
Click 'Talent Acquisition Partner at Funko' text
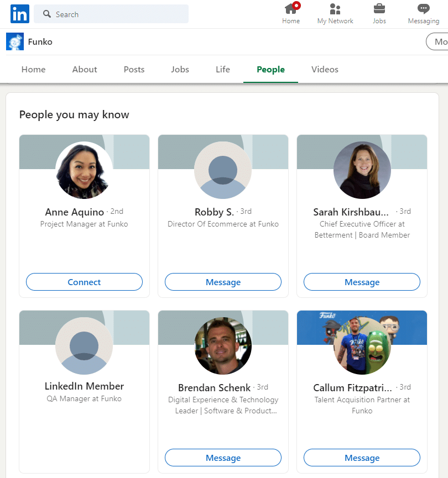point(362,405)
